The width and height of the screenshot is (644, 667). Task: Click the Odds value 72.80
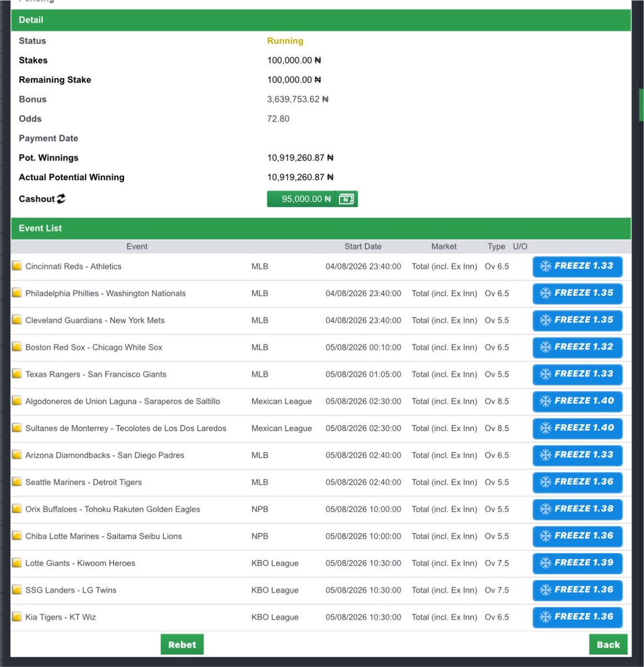pos(278,118)
